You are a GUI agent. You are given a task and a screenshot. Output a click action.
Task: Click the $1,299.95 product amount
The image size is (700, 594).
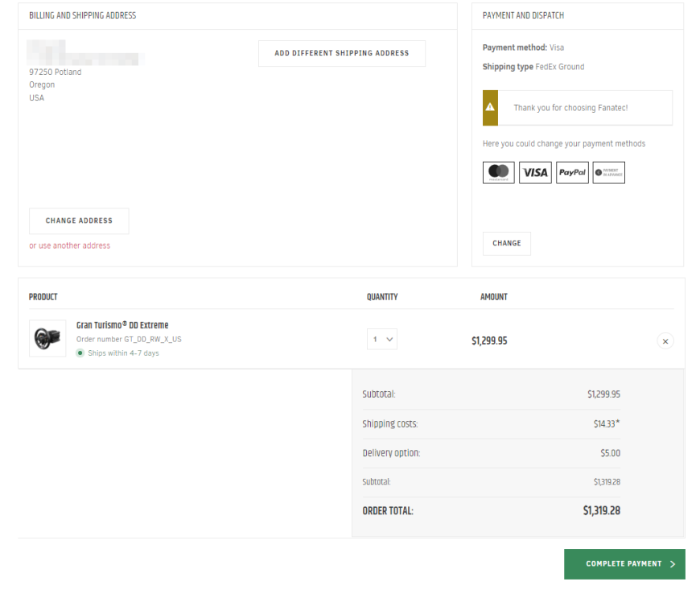489,340
